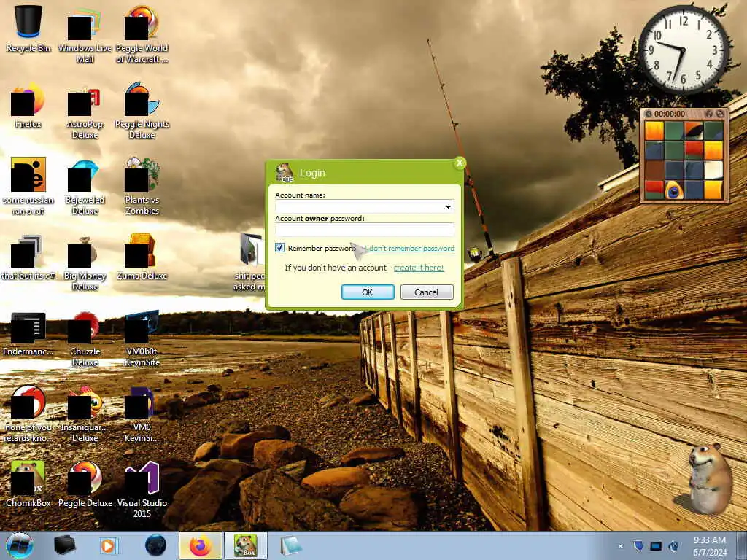Focus the Account owner password field
The image size is (747, 560).
point(365,230)
